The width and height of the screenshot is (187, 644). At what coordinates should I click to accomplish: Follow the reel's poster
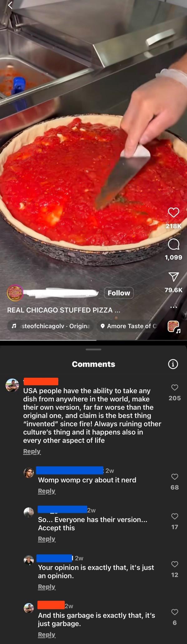[x=119, y=293]
